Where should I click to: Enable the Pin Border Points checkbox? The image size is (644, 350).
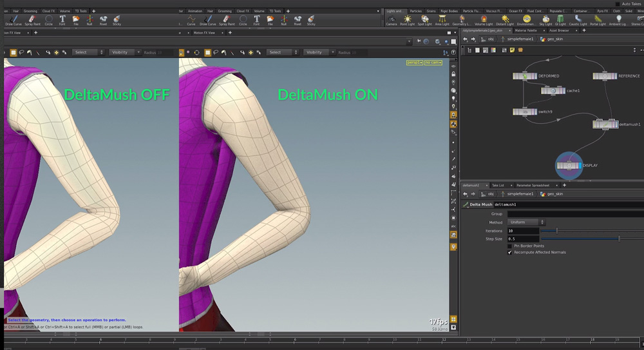click(509, 246)
